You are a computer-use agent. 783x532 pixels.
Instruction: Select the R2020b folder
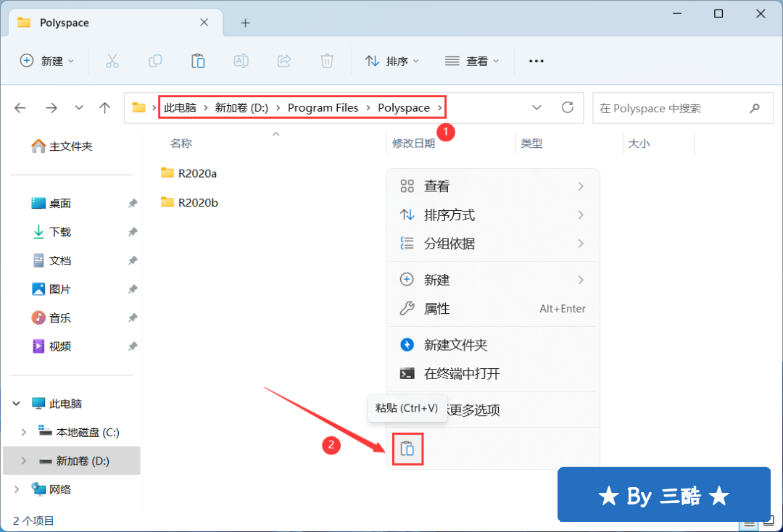[190, 202]
